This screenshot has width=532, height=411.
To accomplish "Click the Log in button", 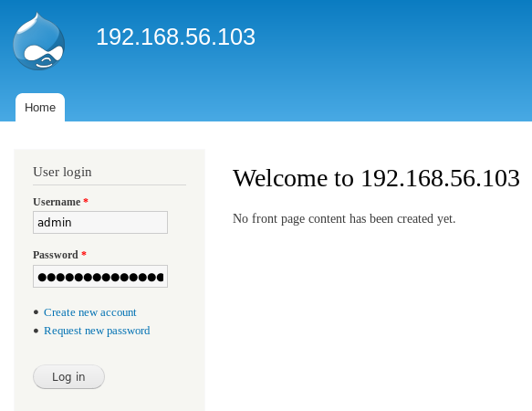I will 68,376.
